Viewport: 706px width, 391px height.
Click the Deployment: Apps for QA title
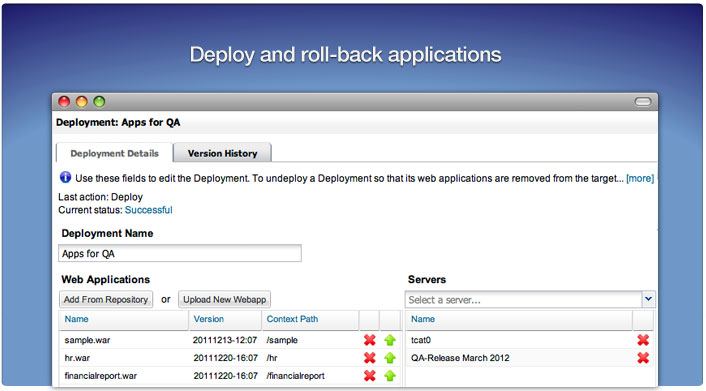point(118,123)
